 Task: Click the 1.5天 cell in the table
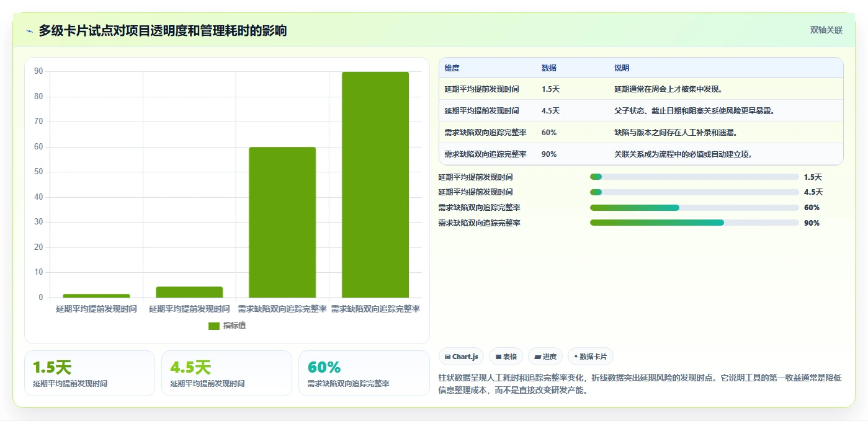(x=550, y=89)
